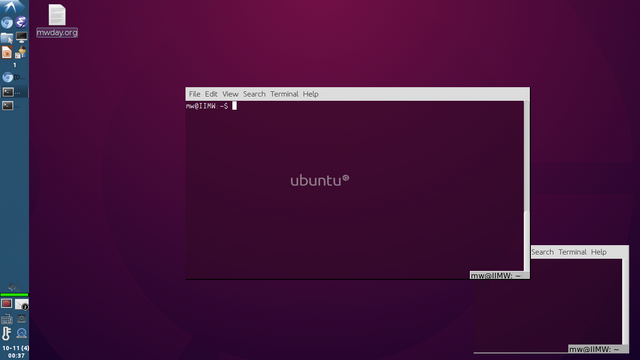Launch Emacs from the panel launcher
Viewport: 640px width, 360px height.
21,22
